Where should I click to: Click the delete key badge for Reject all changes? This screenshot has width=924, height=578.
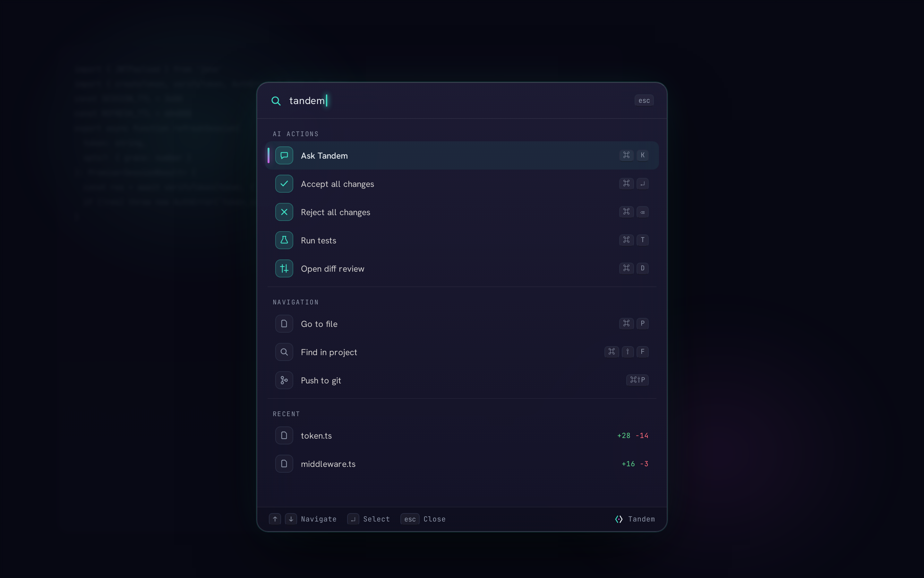[x=643, y=212]
